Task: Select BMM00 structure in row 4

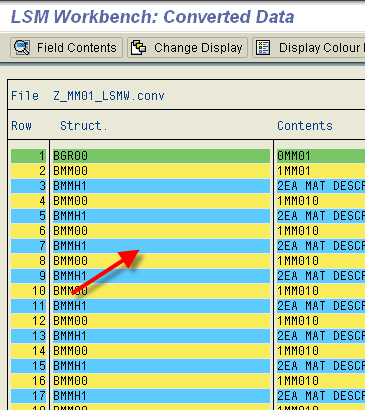Action: click(161, 201)
